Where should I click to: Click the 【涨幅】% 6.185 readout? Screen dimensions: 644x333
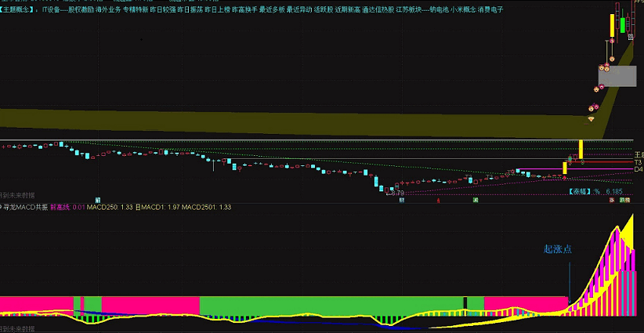(595, 191)
